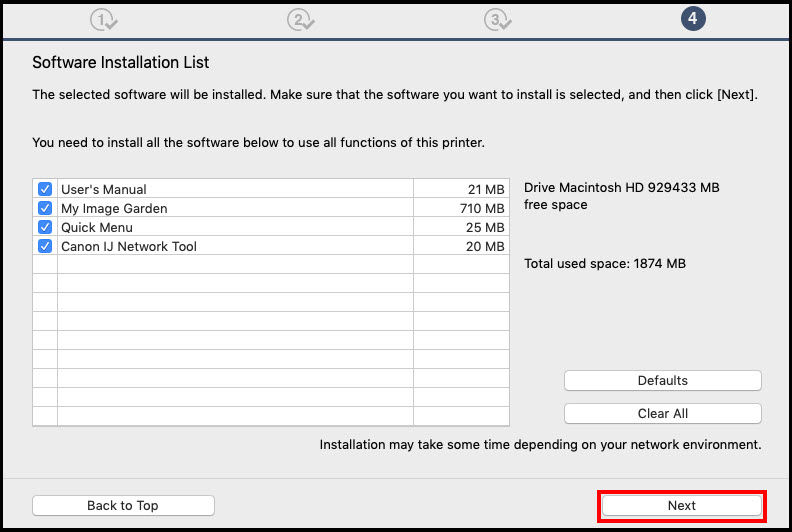This screenshot has height=532, width=792.
Task: Select the Canon IJ Network Tool row label
Action: pos(129,247)
